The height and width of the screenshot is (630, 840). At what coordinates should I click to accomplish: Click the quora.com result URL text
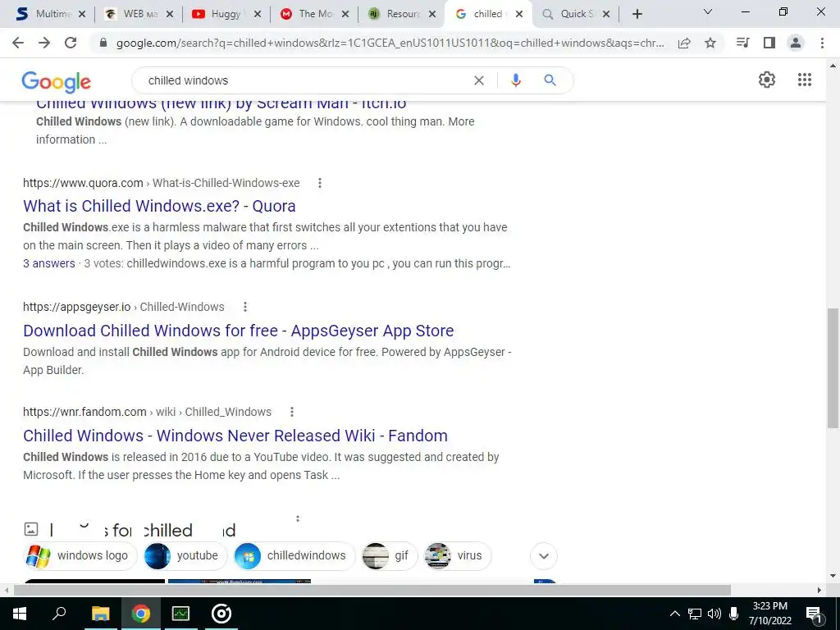(x=161, y=183)
